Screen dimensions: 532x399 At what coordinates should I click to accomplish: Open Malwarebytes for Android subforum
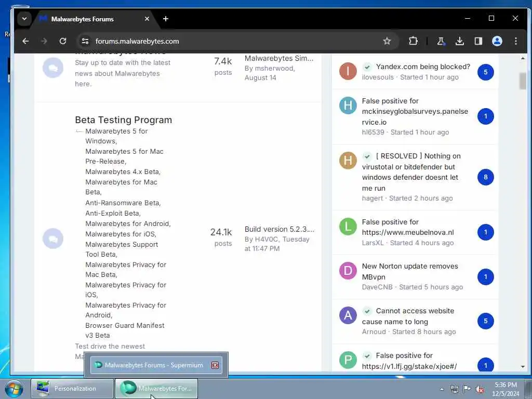(128, 223)
